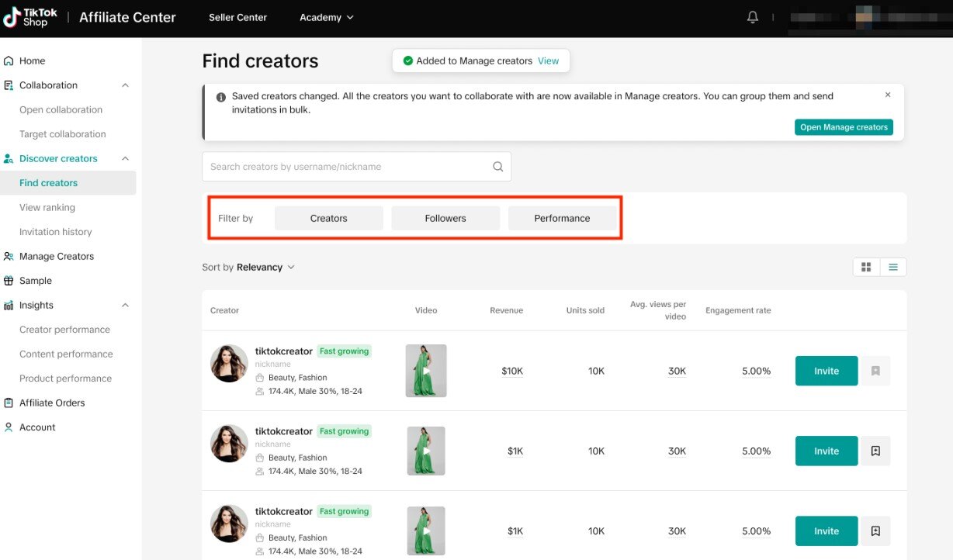Save the second creator row via bookmark

coord(875,451)
